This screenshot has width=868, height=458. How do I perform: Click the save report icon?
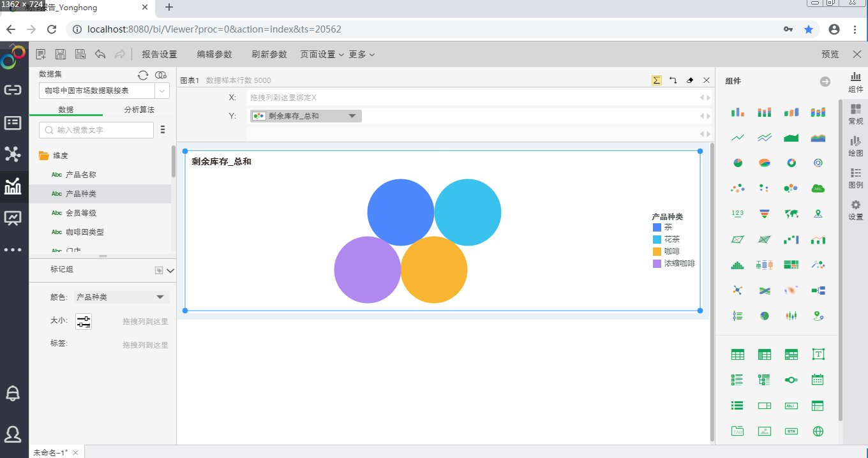coord(60,54)
